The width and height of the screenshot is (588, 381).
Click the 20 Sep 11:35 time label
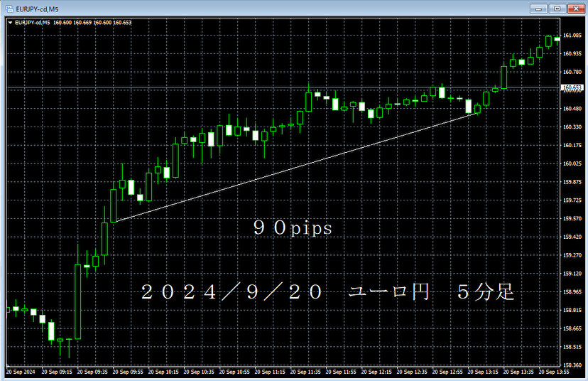tap(305, 372)
